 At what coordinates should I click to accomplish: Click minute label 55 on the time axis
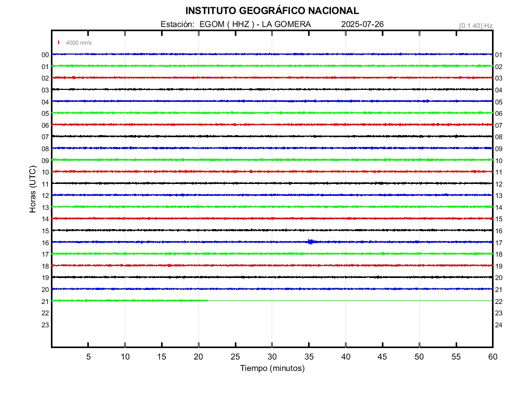(x=456, y=357)
